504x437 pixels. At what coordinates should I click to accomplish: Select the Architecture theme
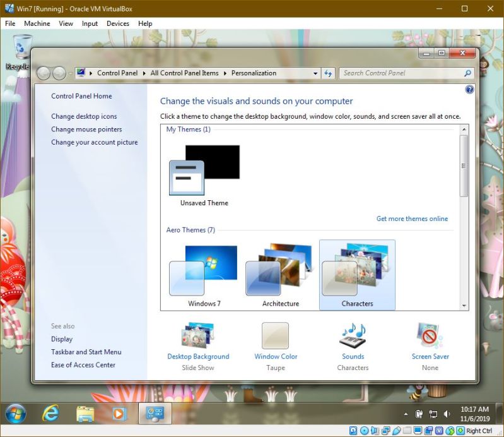coord(281,276)
